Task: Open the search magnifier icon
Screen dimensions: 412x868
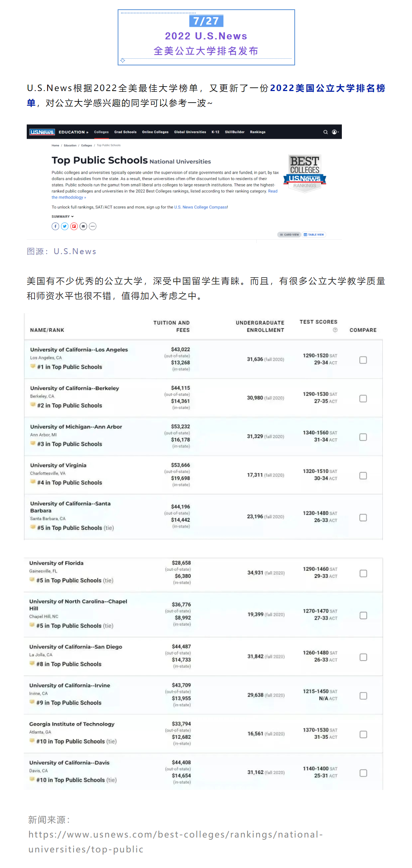Action: [x=326, y=132]
